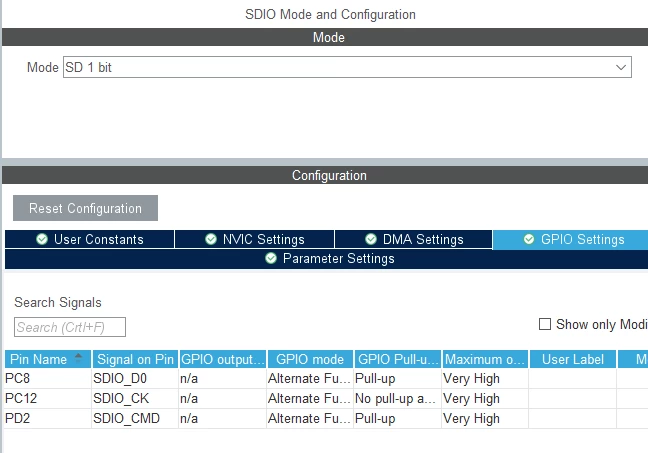Click green check icon on DMA Settings tab

[371, 239]
